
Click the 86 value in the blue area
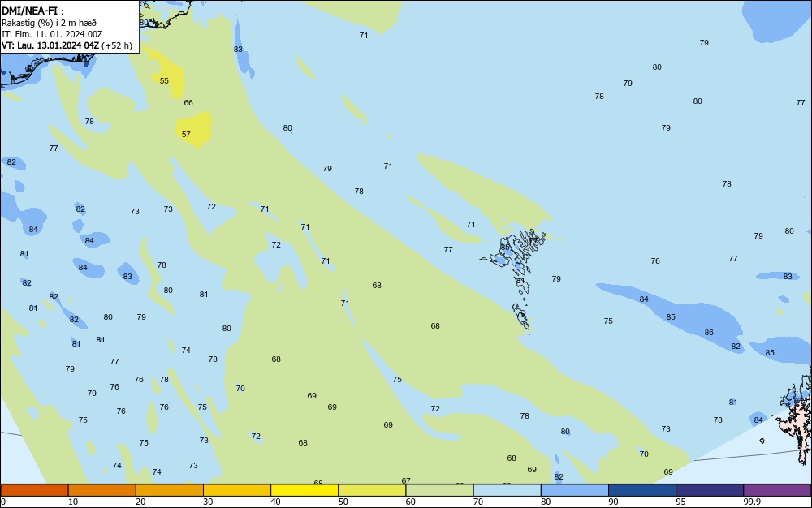(x=709, y=332)
